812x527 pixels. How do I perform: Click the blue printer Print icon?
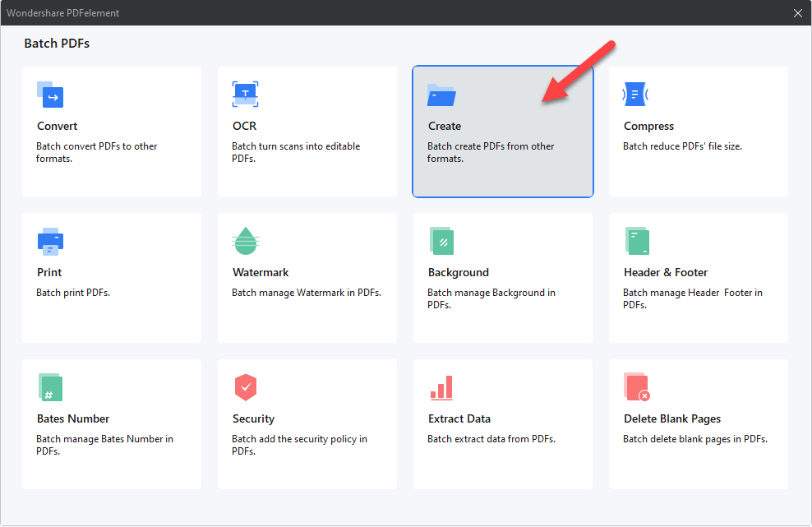click(x=50, y=241)
